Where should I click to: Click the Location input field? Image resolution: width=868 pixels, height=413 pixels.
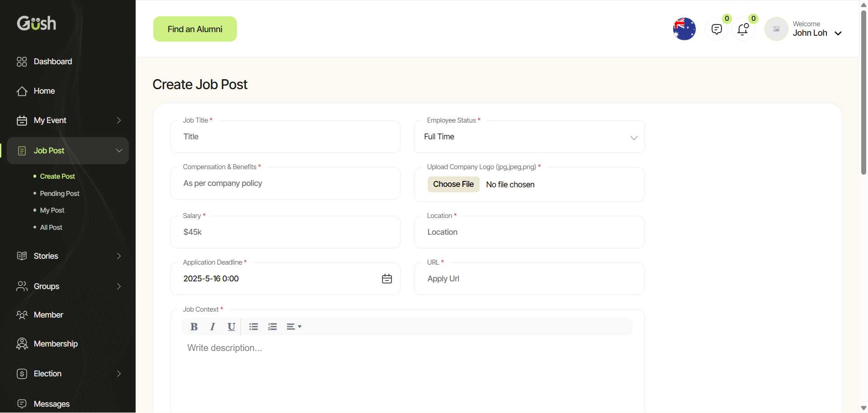click(529, 232)
